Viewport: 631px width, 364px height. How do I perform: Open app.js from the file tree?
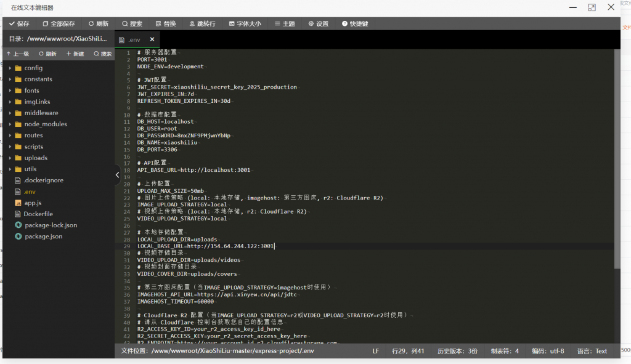point(33,203)
